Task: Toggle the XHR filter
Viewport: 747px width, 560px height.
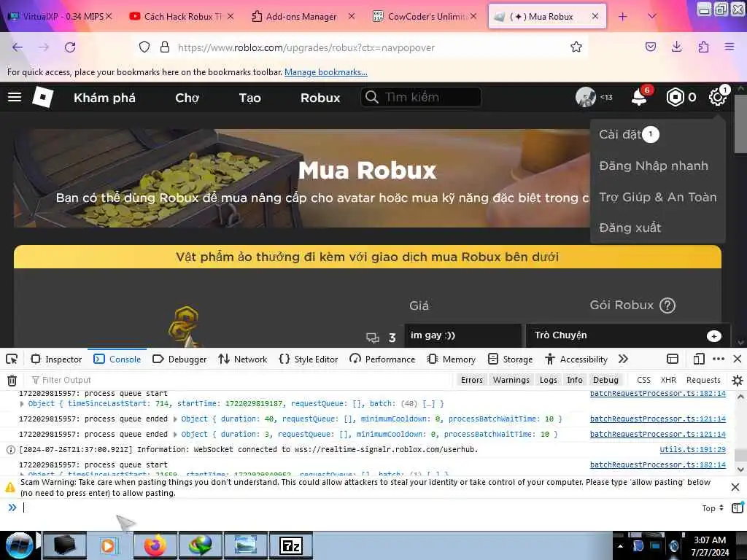Action: (x=668, y=379)
